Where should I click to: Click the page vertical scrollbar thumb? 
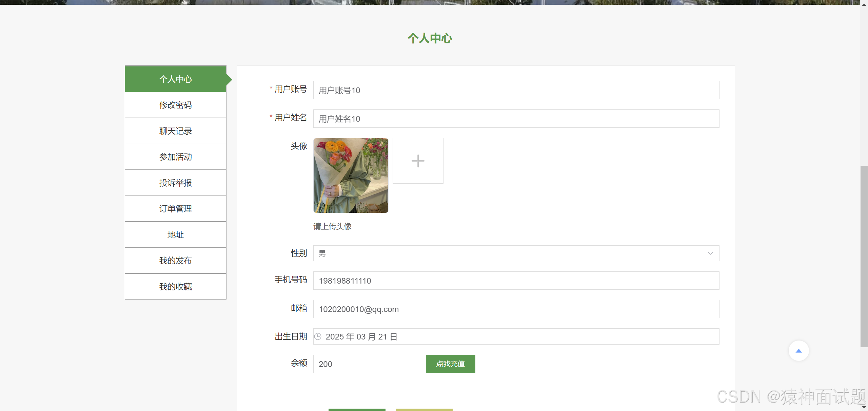click(x=864, y=256)
